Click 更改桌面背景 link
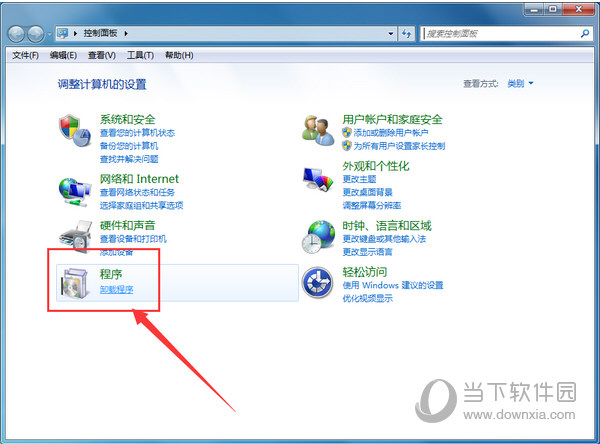This screenshot has width=600, height=444. pos(368,192)
